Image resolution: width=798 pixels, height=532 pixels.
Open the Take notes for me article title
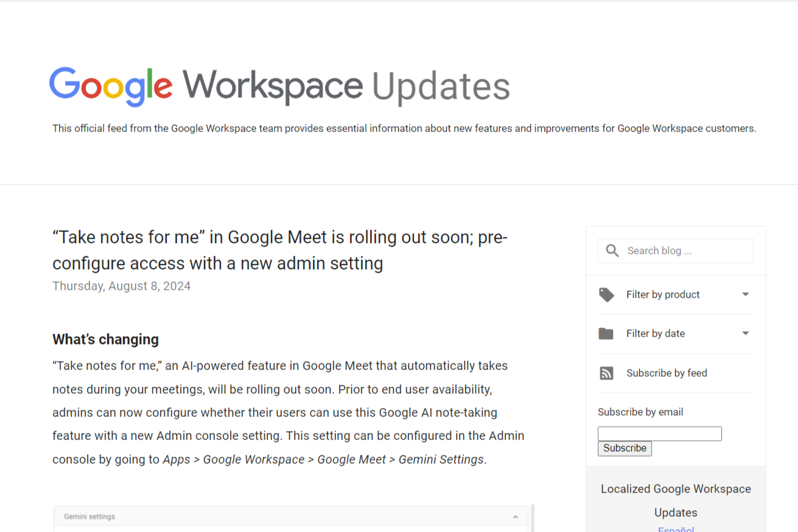click(x=279, y=250)
